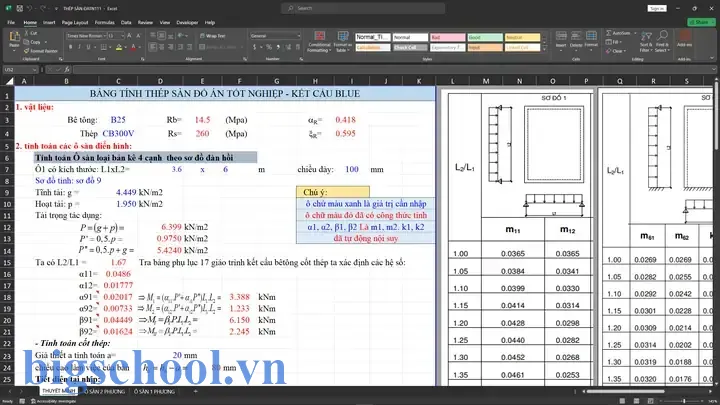Apply the Bad cell style

pos(448,37)
